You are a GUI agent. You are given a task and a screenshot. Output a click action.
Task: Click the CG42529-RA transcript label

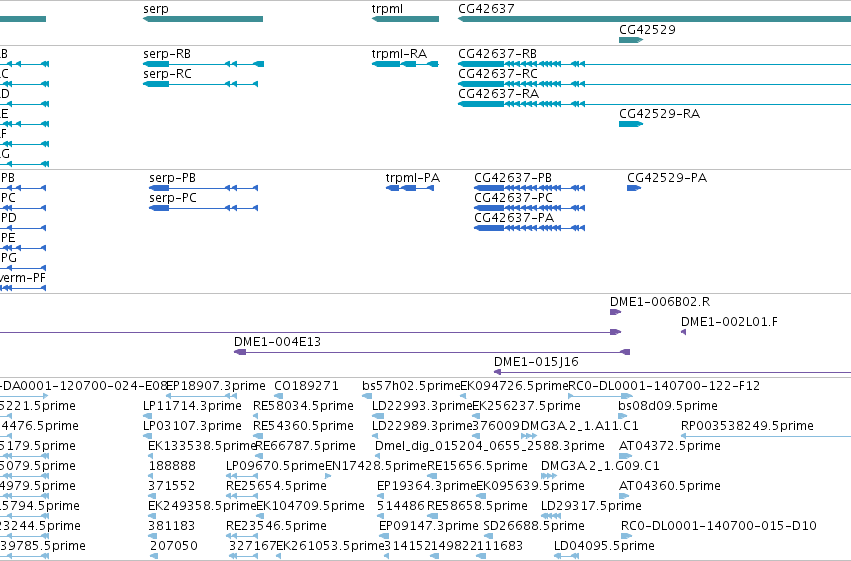[659, 114]
